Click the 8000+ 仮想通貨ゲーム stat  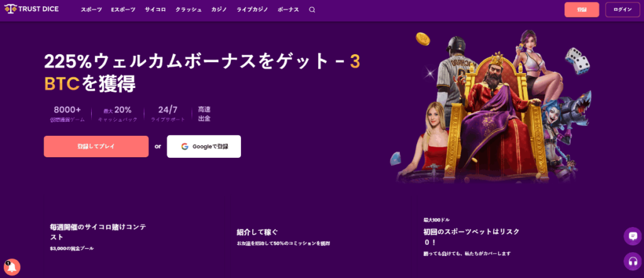point(67,114)
